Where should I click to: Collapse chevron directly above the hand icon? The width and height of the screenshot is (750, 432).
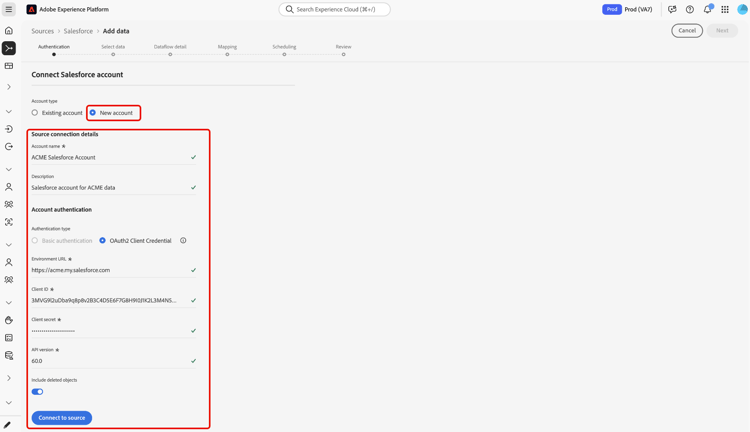pos(9,303)
